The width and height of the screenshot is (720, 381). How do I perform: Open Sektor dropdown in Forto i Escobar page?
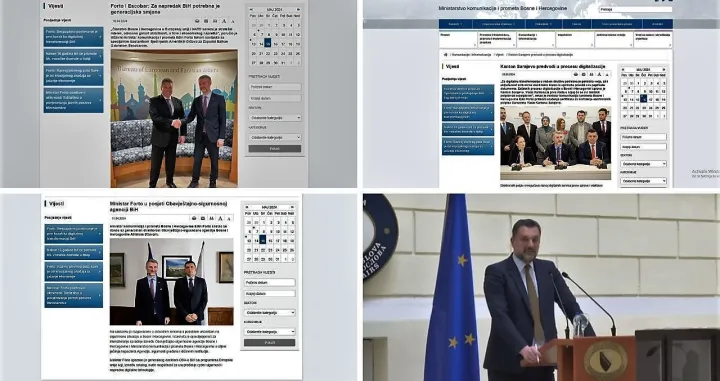click(x=275, y=118)
